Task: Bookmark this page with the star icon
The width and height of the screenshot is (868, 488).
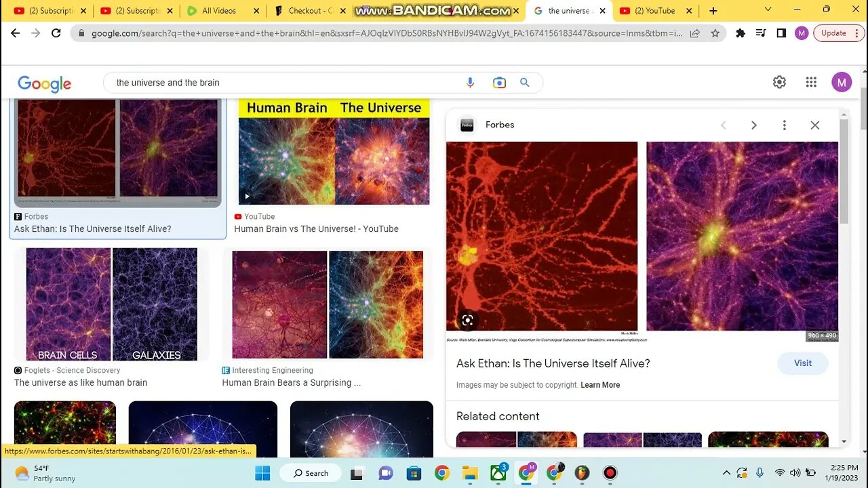Action: pyautogui.click(x=715, y=33)
